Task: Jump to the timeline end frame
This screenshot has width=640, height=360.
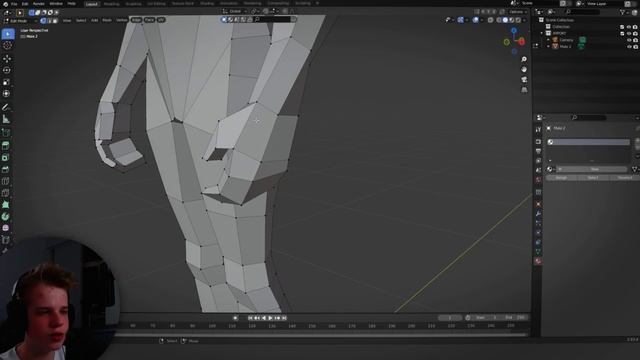Action: point(284,318)
